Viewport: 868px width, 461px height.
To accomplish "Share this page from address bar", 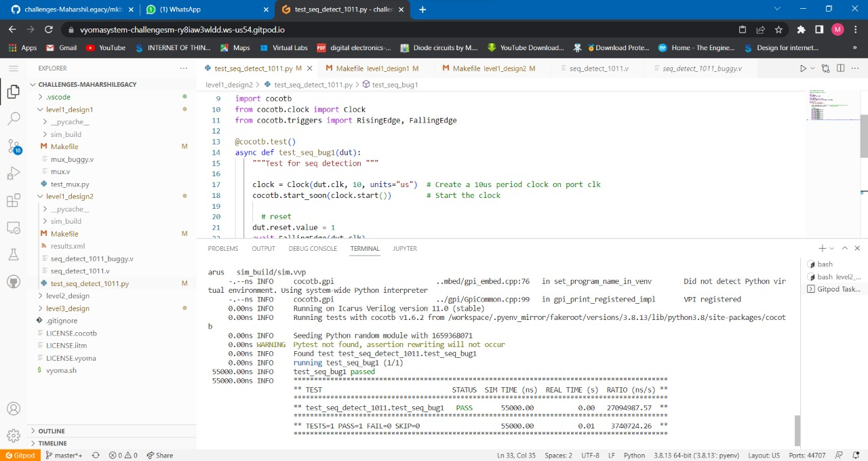I will (x=761, y=30).
